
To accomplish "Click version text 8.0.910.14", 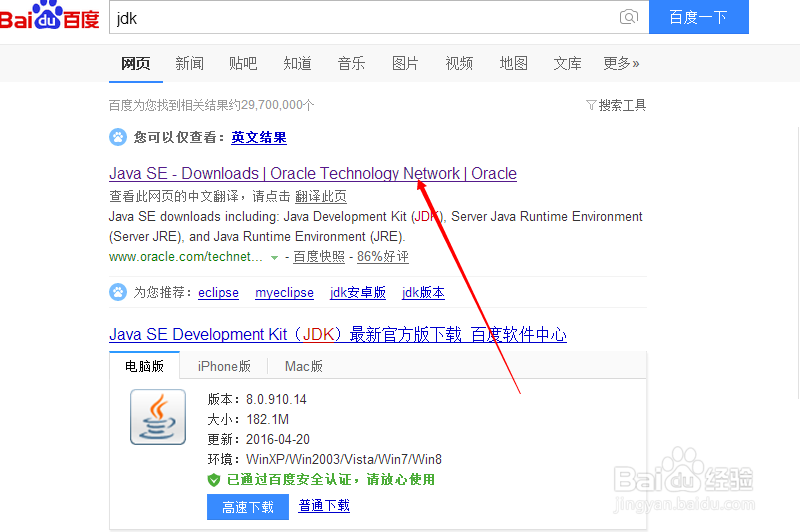I will [276, 399].
